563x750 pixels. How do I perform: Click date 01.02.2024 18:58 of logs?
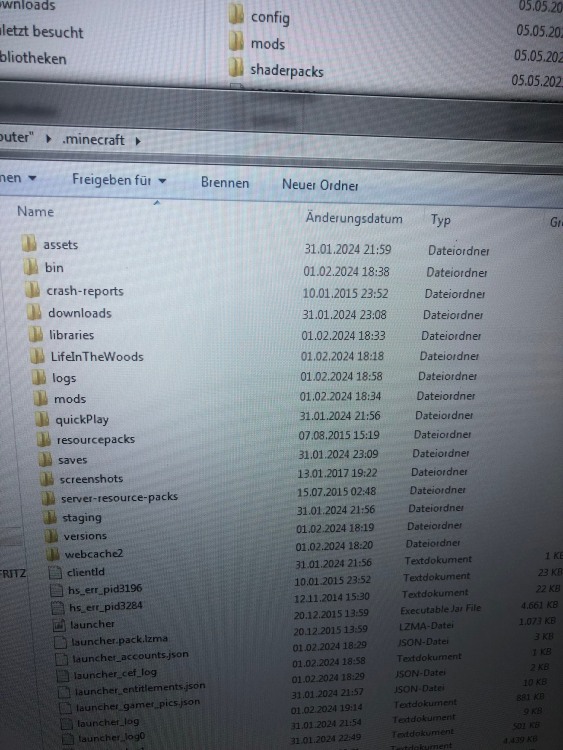(x=341, y=376)
